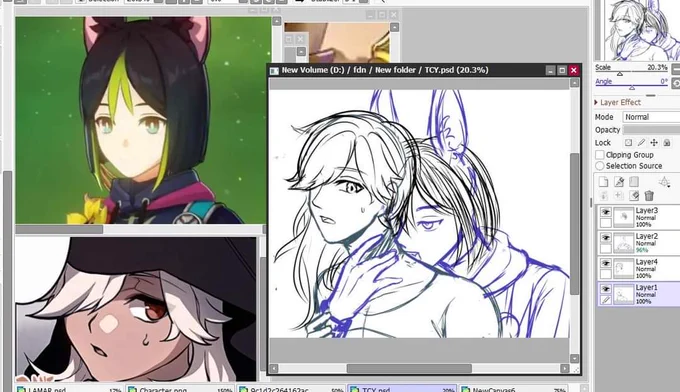Click the Transfer Down layer icon
Image resolution: width=680 pixels, height=392 pixels.
603,196
